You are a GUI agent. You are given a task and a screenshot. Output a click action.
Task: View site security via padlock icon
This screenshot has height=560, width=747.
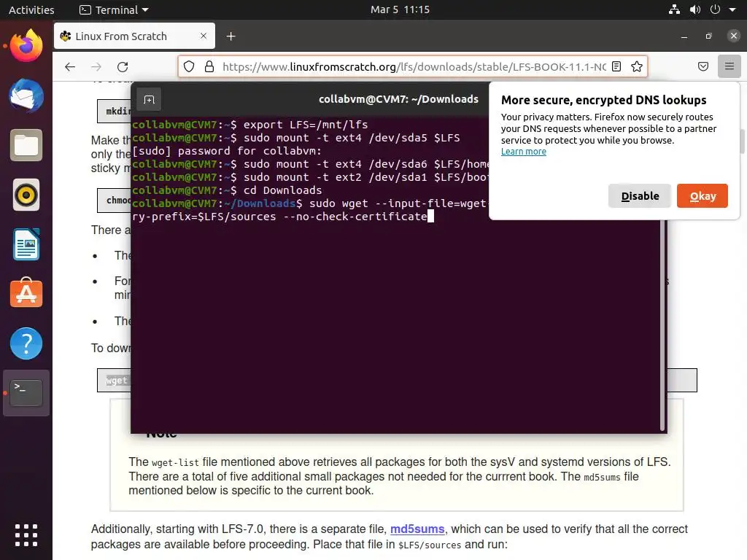point(209,66)
